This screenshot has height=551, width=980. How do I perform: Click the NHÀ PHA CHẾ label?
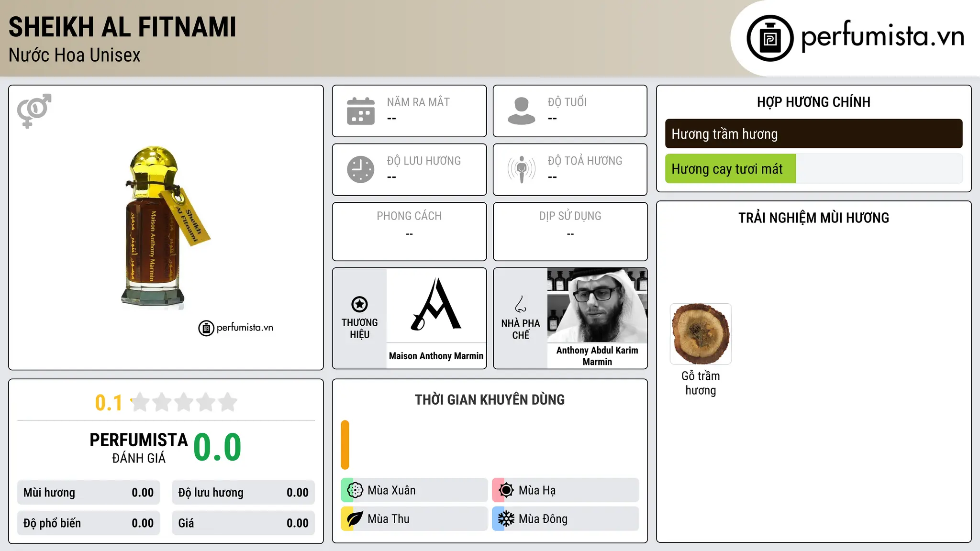pos(521,329)
